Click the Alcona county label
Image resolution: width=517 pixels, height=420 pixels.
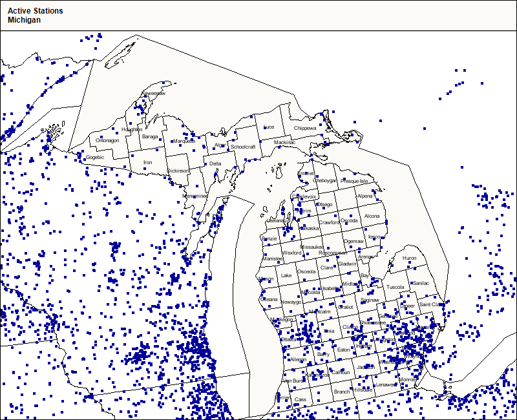(372, 216)
